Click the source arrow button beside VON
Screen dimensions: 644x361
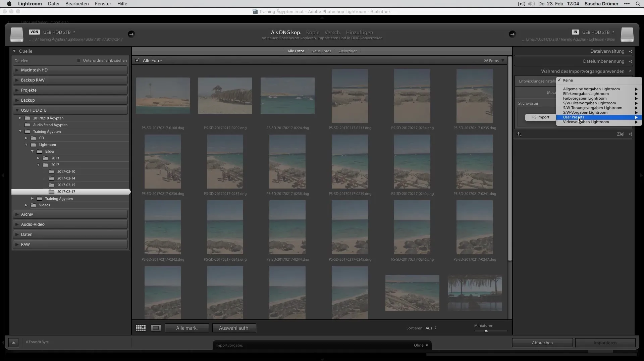[131, 34]
